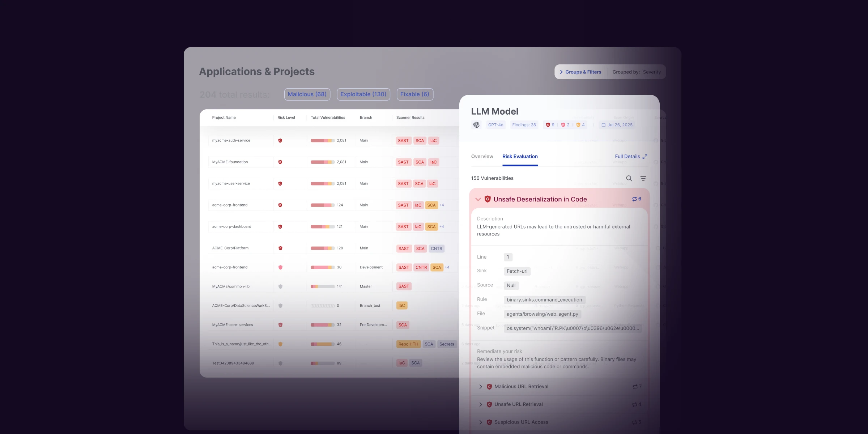Click risk level shield for myacme-user-service
The height and width of the screenshot is (434, 868).
(x=280, y=184)
